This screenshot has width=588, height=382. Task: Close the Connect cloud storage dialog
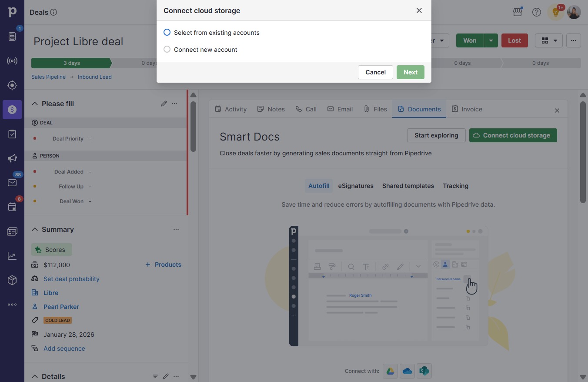(x=419, y=10)
